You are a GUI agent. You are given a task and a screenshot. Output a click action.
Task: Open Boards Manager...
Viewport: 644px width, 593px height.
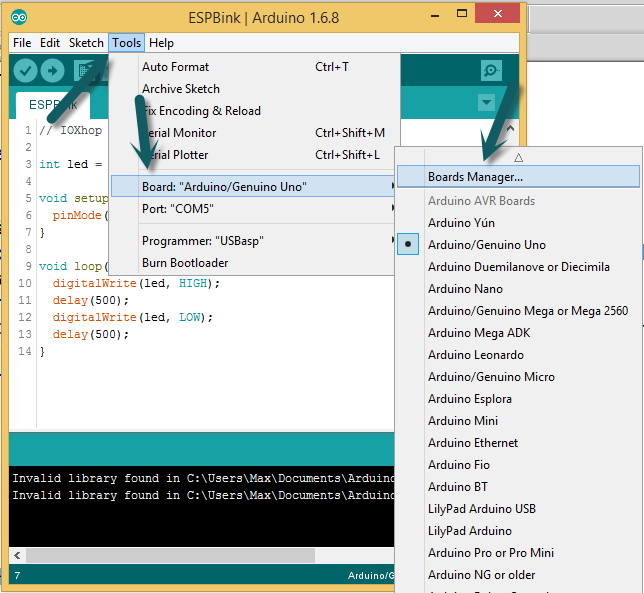[518, 177]
